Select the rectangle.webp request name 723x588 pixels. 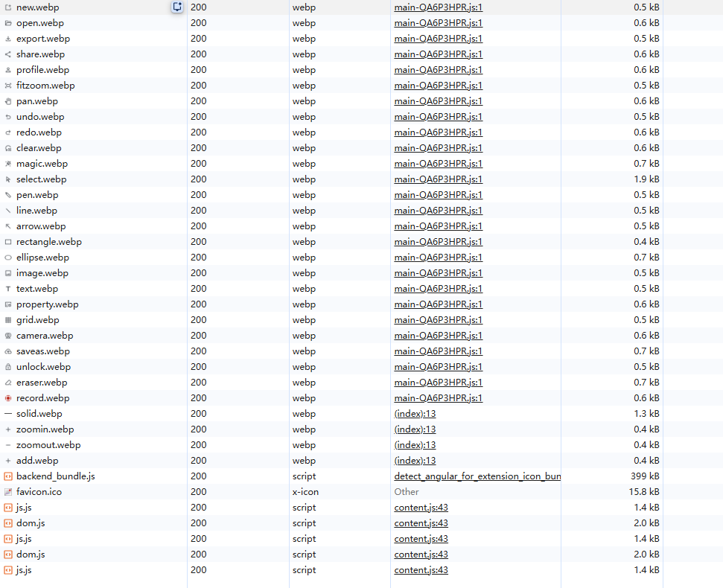click(49, 242)
